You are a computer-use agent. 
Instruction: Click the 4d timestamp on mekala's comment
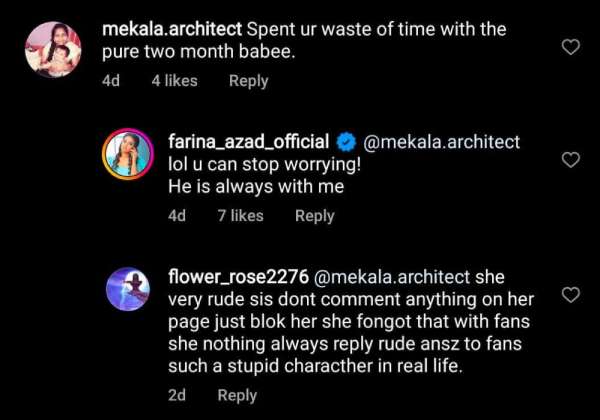pyautogui.click(x=111, y=81)
